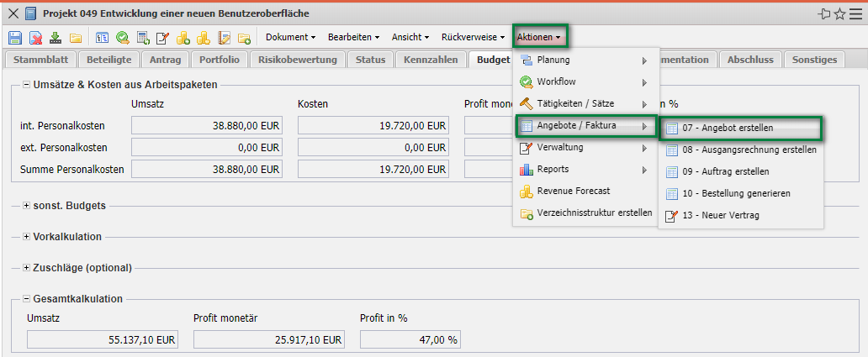Switch to the Sonstiges tab

pos(814,60)
